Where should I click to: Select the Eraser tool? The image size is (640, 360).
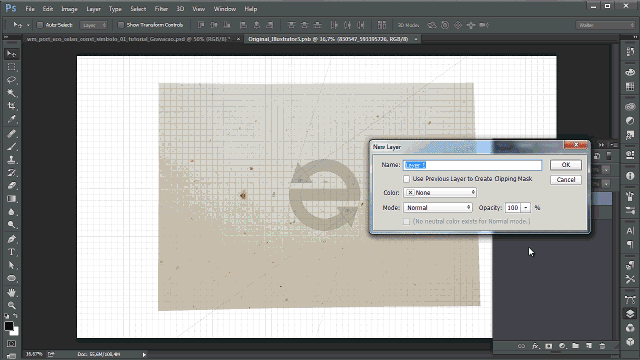tap(11, 186)
